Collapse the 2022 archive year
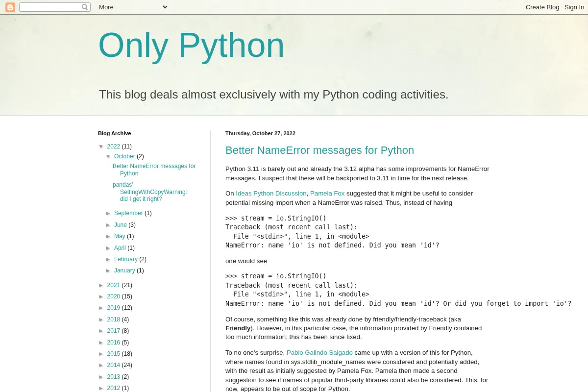Viewport: 588px width, 392px height. (101, 147)
